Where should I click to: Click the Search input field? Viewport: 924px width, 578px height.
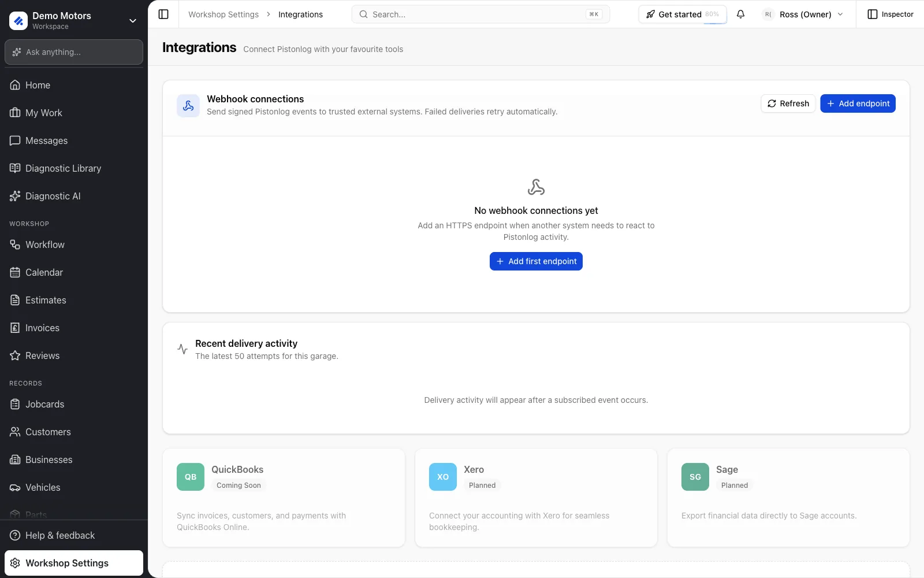tap(480, 14)
